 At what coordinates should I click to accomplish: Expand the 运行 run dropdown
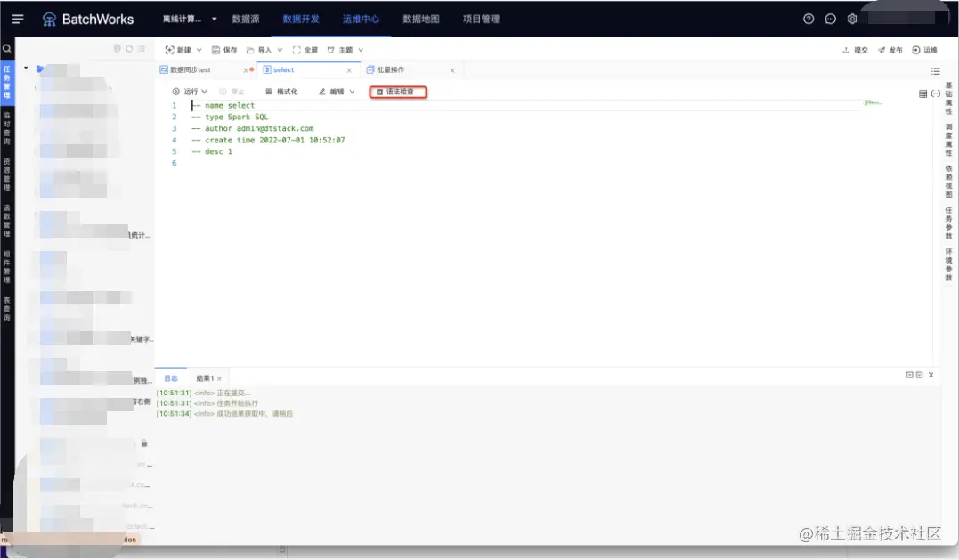204,92
